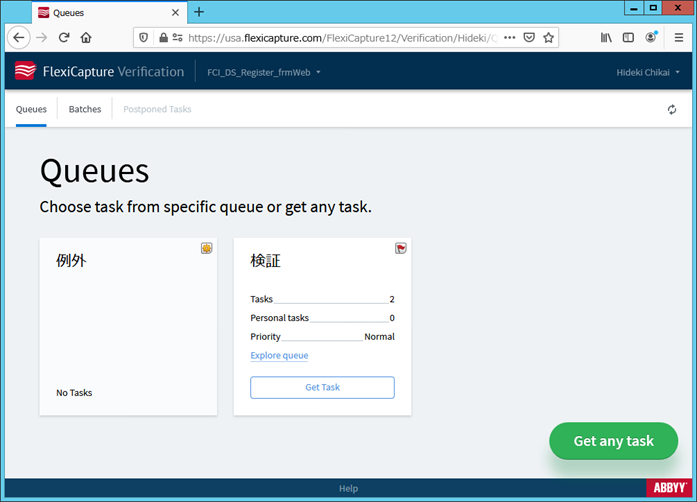This screenshot has width=697, height=502.
Task: Open a new browser tab
Action: (x=199, y=12)
